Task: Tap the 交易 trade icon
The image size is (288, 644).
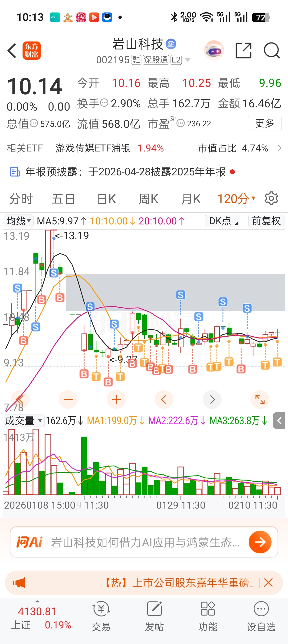Action: tap(101, 616)
